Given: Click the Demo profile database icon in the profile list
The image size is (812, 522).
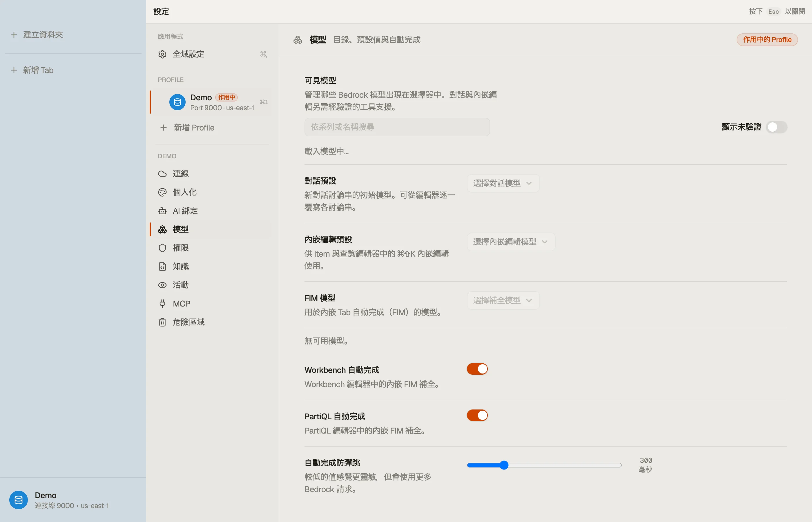Looking at the screenshot, I should tap(177, 102).
